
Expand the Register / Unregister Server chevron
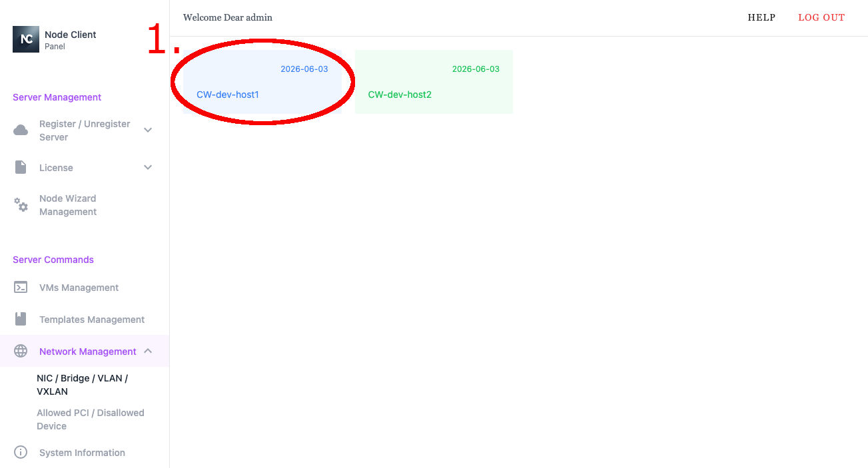point(148,130)
